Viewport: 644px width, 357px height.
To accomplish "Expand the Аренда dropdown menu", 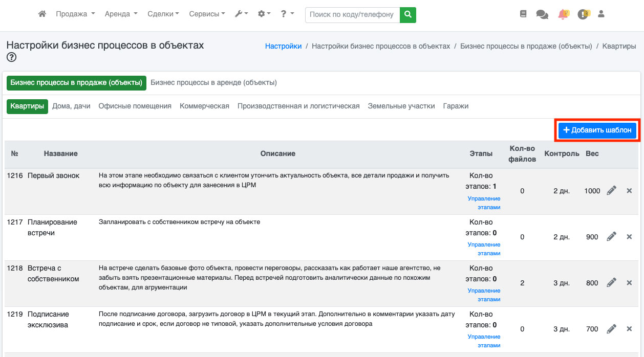I will pyautogui.click(x=121, y=14).
